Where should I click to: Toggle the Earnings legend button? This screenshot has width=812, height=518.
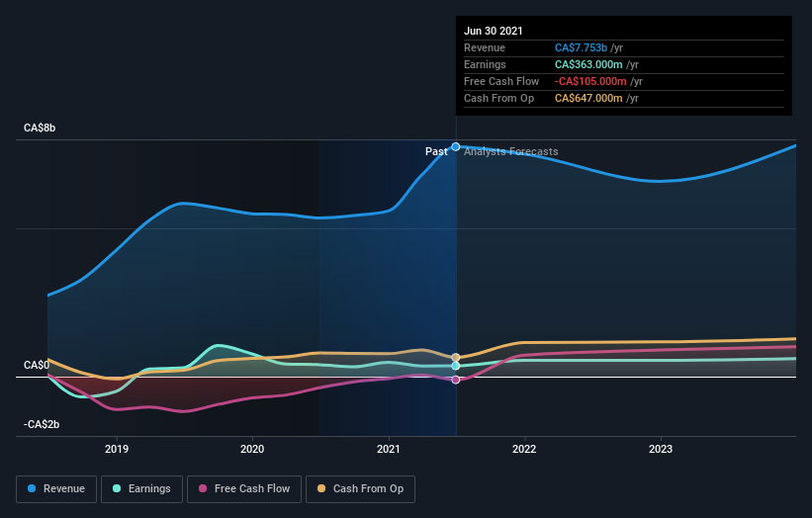[x=141, y=489]
